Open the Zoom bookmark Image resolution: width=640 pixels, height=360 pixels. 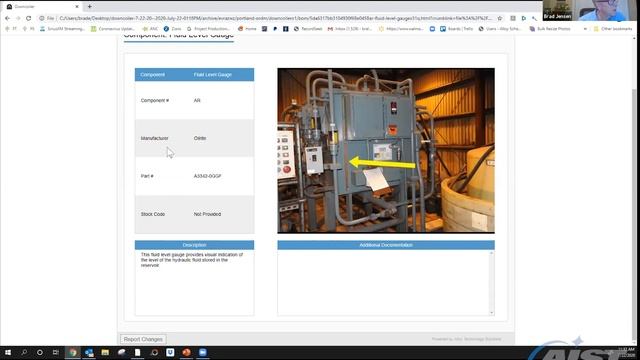[x=172, y=29]
